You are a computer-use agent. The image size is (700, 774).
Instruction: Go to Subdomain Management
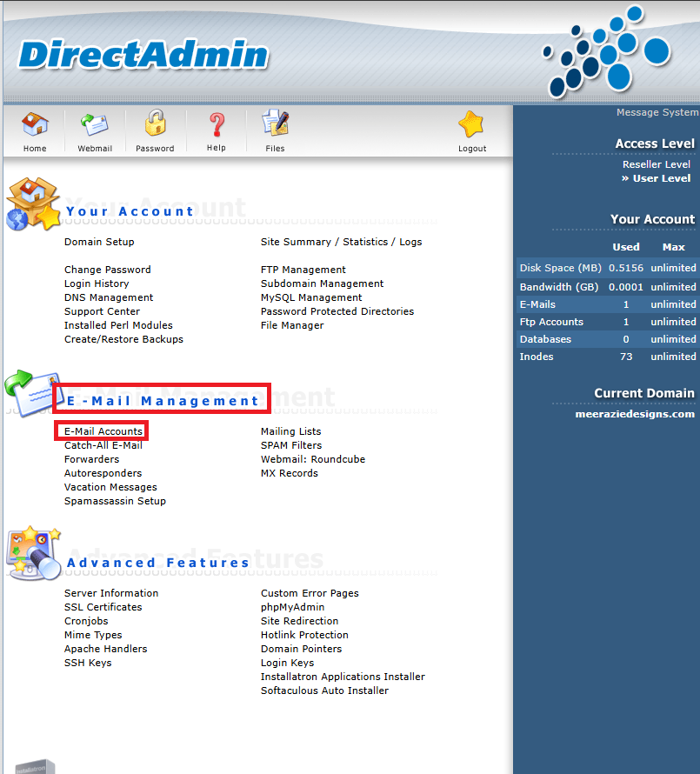tap(323, 284)
